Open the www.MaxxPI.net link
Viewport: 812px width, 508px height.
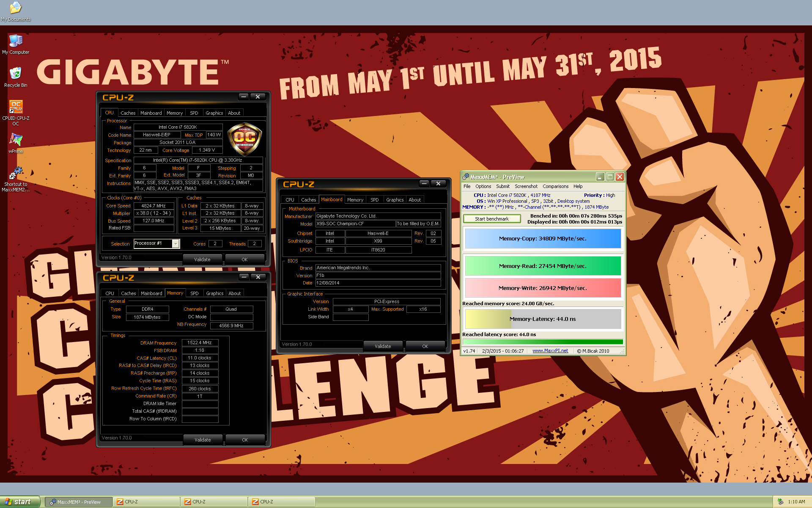click(x=550, y=351)
